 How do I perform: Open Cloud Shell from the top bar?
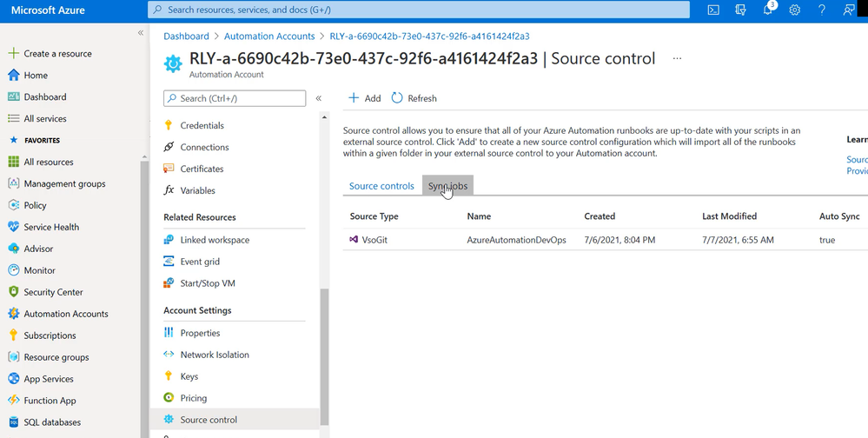point(713,10)
